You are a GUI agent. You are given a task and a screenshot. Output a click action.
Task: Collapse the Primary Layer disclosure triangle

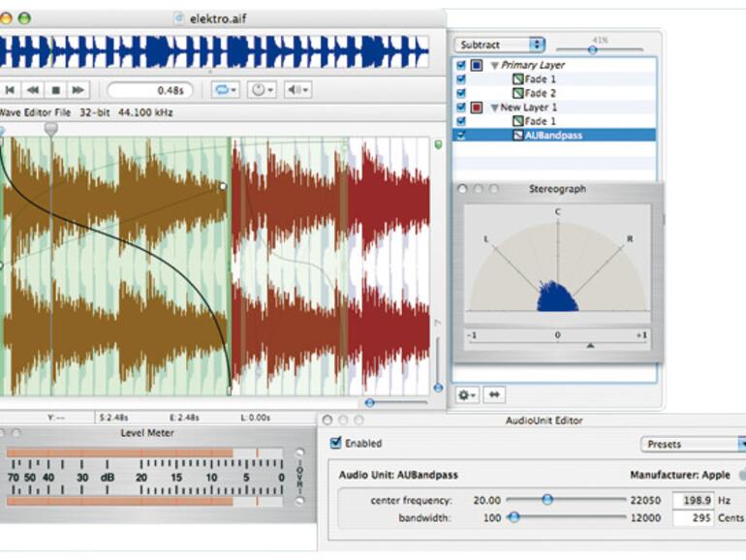click(x=495, y=65)
